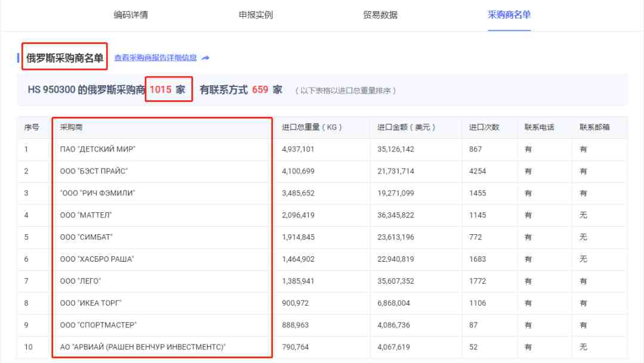Click the weight value 2,096,419
This screenshot has height=363, width=644.
pyautogui.click(x=298, y=215)
